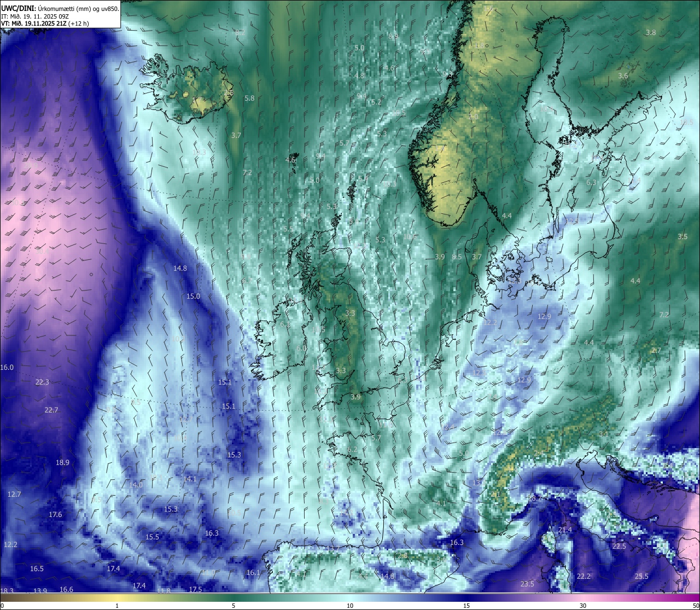
Task: Click the 1 tick on color scale
Action: [117, 606]
